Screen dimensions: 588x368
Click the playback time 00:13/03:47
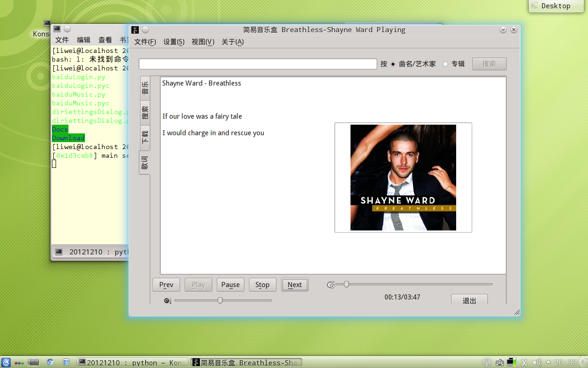(402, 297)
